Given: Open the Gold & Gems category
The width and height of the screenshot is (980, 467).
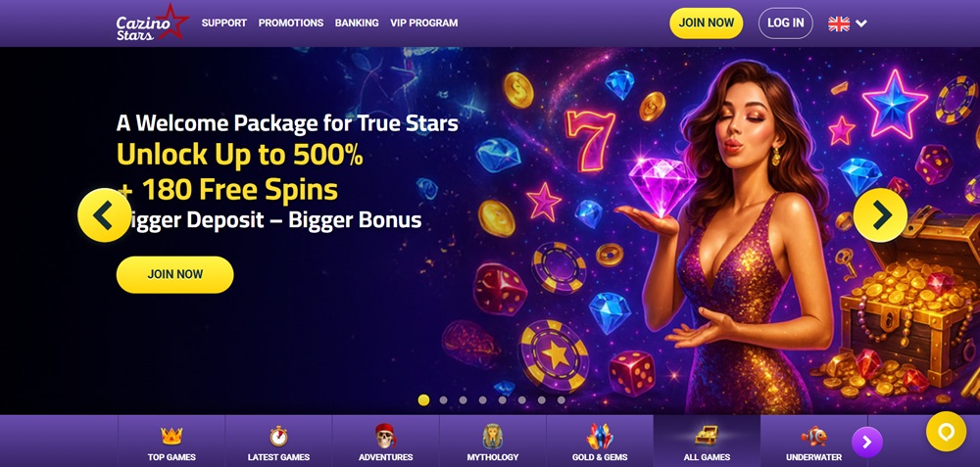Looking at the screenshot, I should coord(600,442).
